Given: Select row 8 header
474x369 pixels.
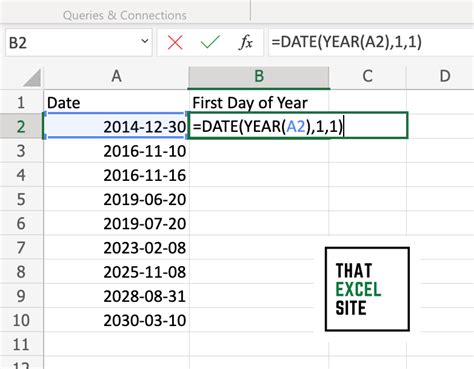Looking at the screenshot, I should point(21,272).
